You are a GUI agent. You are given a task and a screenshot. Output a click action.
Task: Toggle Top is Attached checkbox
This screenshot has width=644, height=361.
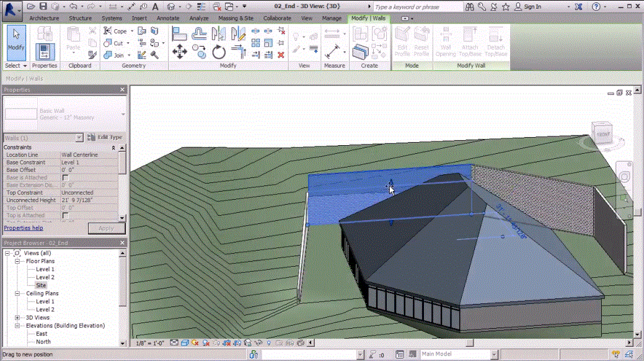(65, 215)
